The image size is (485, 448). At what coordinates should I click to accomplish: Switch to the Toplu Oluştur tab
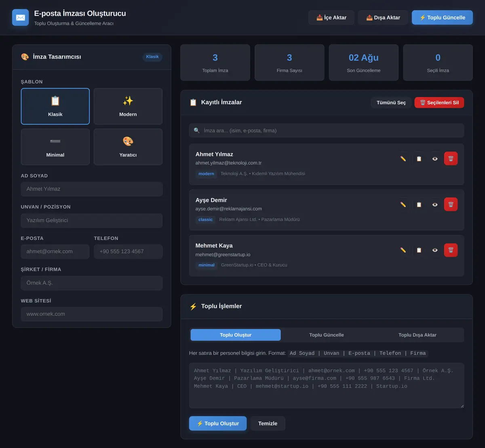pyautogui.click(x=236, y=335)
